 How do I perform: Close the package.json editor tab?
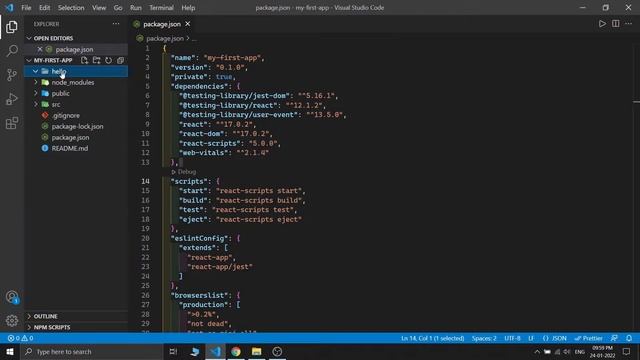click(x=188, y=24)
